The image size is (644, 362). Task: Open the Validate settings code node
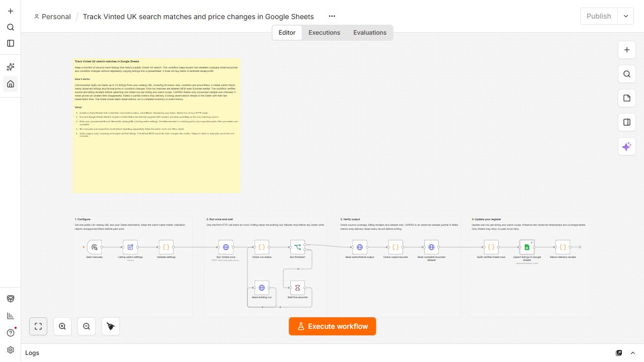pyautogui.click(x=166, y=247)
